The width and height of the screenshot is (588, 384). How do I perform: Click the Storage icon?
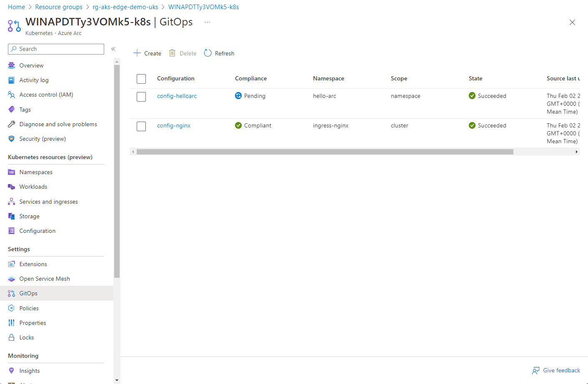[x=11, y=216]
